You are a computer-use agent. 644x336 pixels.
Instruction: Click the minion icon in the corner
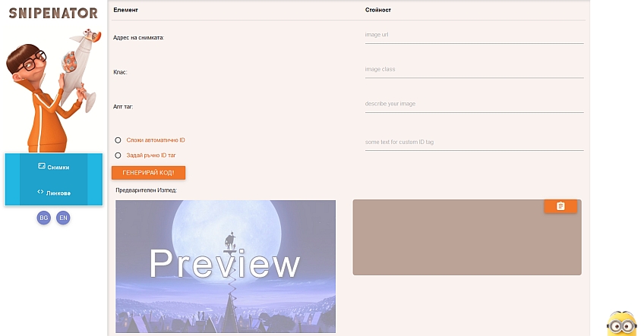[621, 324]
